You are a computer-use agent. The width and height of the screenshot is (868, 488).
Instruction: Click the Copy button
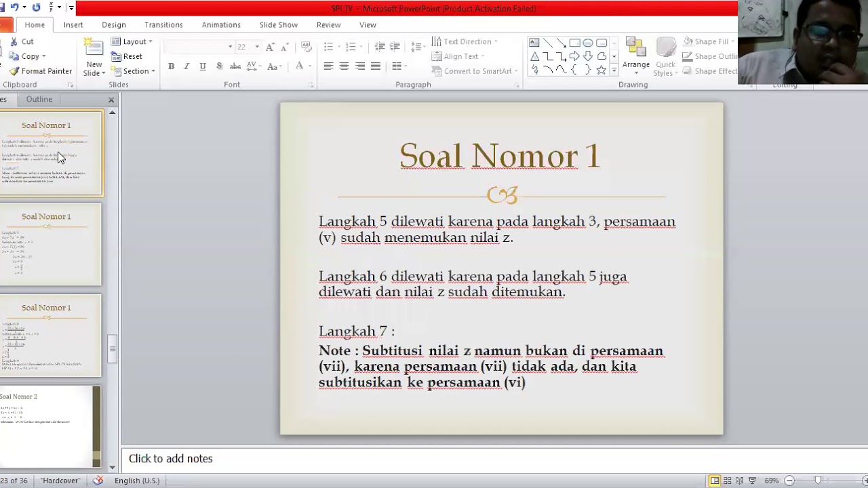[x=27, y=56]
